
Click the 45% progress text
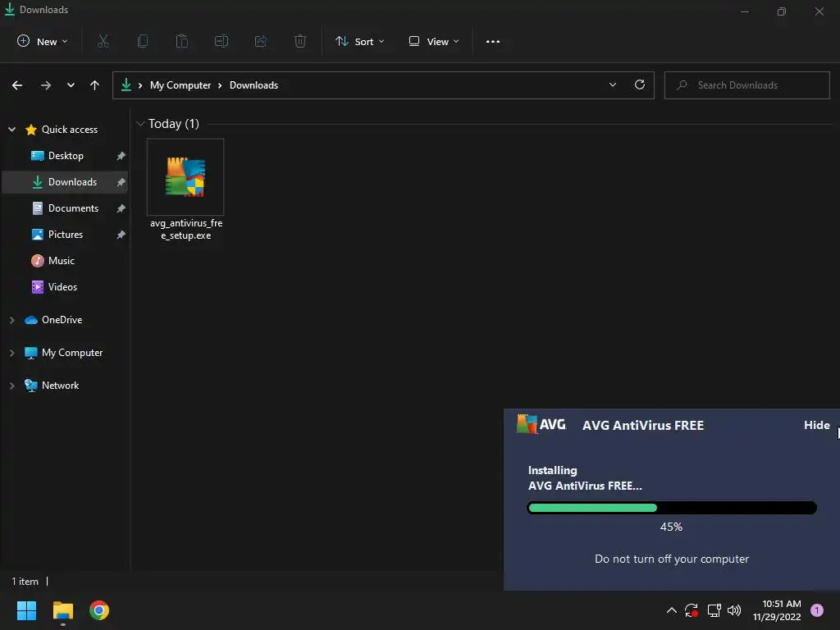tap(671, 527)
